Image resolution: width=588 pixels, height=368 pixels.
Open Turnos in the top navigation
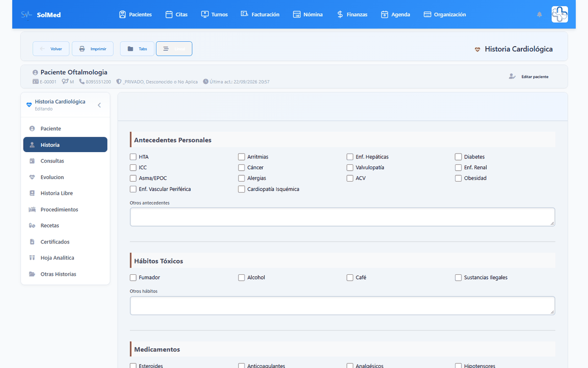click(215, 15)
